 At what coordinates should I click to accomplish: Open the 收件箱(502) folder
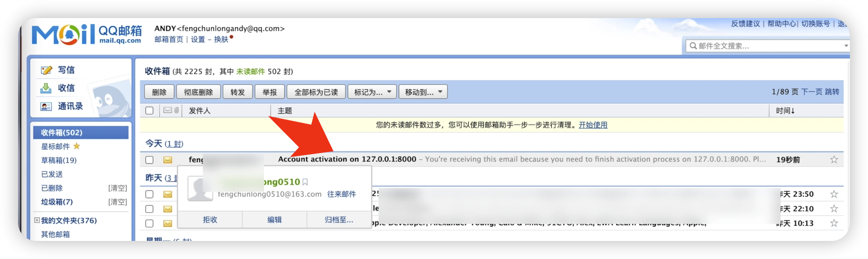tap(81, 133)
